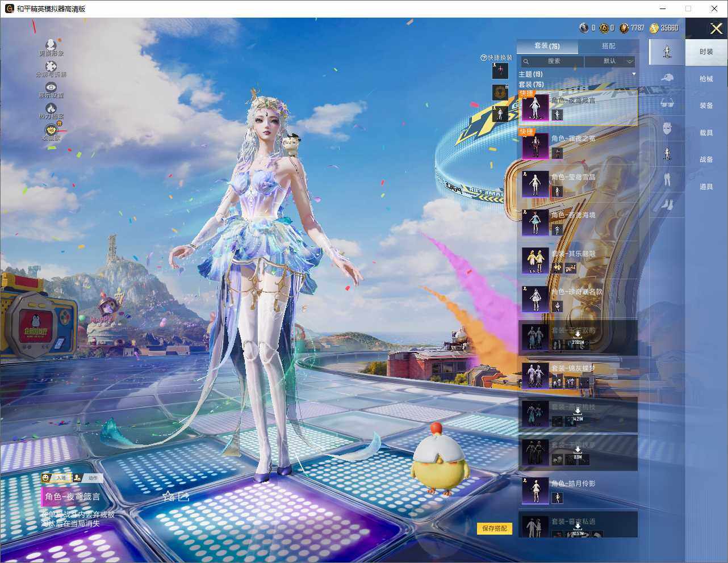The image size is (728, 563).
Task: Close the wardrobe with the X icon
Action: click(x=717, y=28)
